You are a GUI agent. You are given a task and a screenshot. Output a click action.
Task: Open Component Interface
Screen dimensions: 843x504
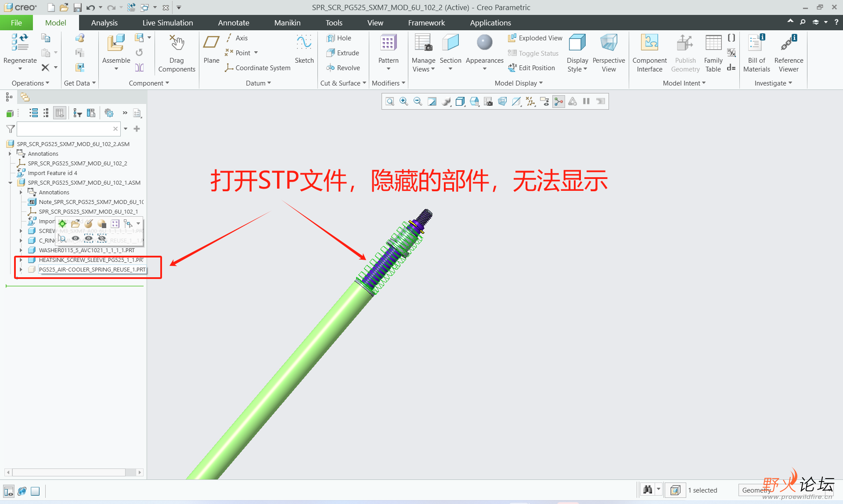[649, 53]
